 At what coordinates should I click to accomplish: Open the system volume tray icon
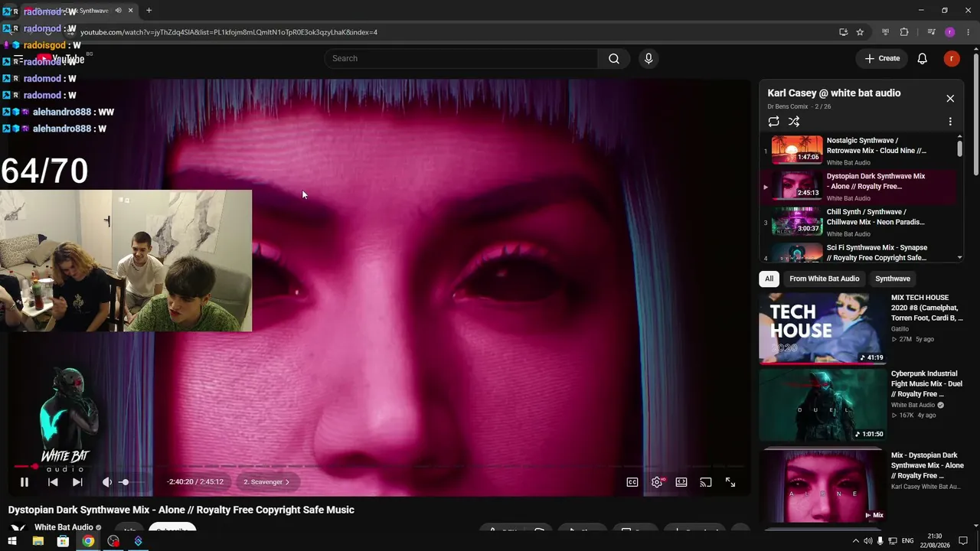pyautogui.click(x=867, y=541)
